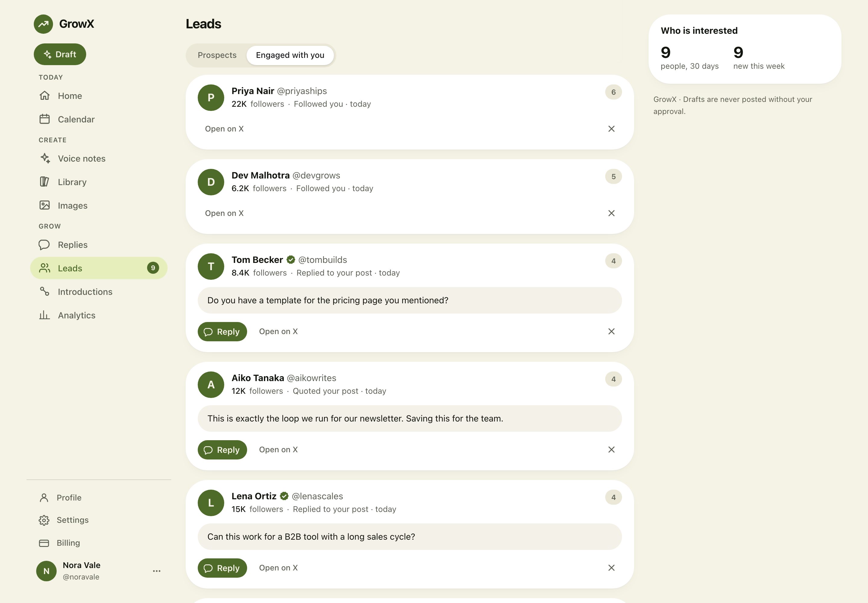Click Lena Ortiz's B2B tool question
Screen dimensions: 868x603
click(x=410, y=537)
